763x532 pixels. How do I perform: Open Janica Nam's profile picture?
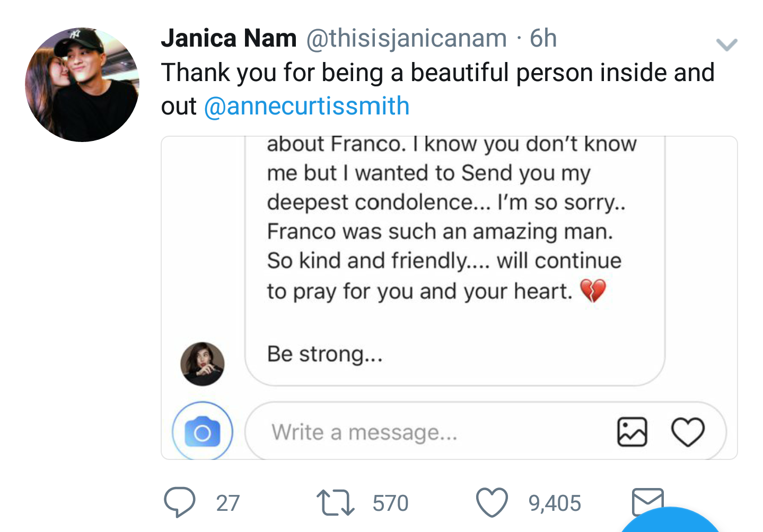click(x=82, y=85)
